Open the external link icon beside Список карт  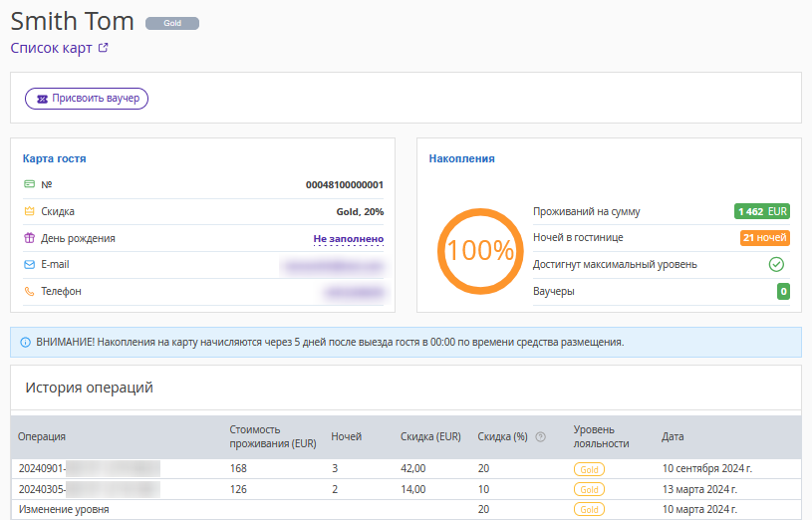pos(103,48)
